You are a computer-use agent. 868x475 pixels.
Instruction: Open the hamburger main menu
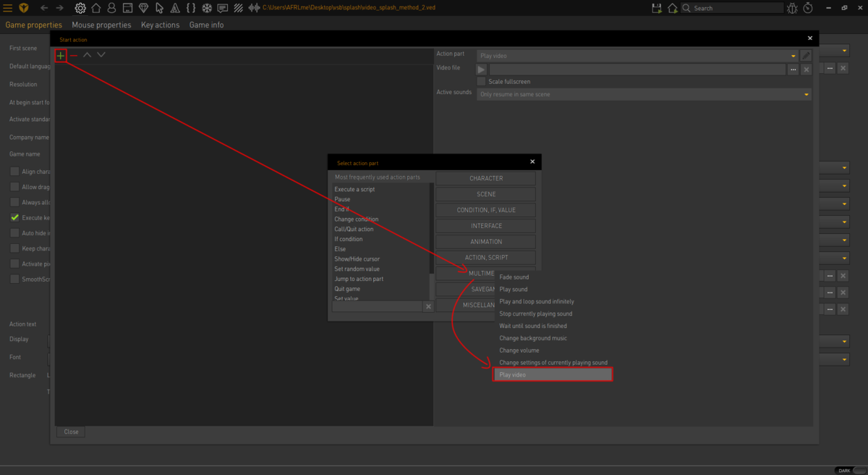point(8,8)
